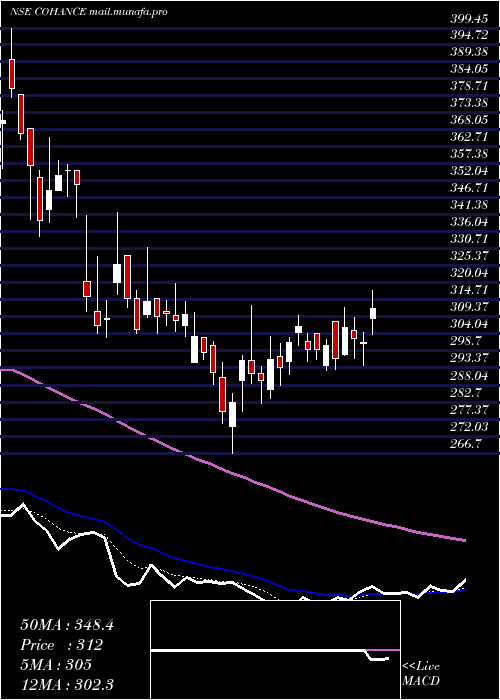The height and width of the screenshot is (700, 500).
Task: Click the 368.05 price axis label
Action: click(x=468, y=120)
